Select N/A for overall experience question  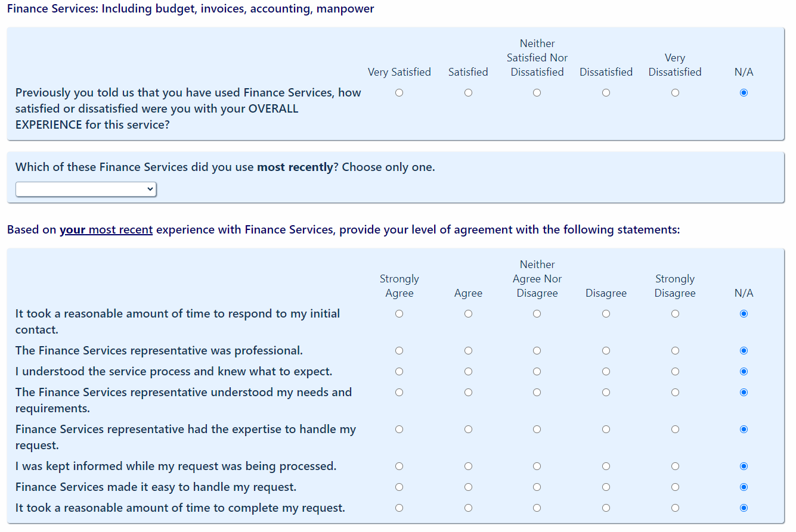point(744,93)
